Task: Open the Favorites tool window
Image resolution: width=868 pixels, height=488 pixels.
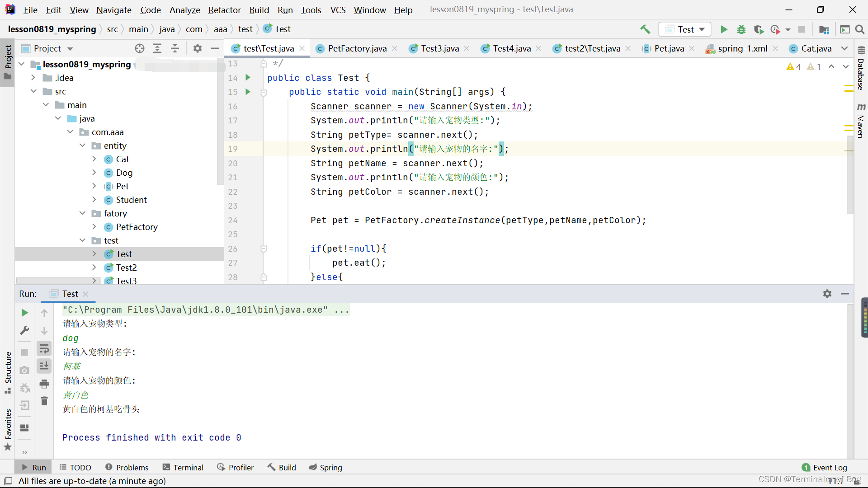Action: (8, 429)
